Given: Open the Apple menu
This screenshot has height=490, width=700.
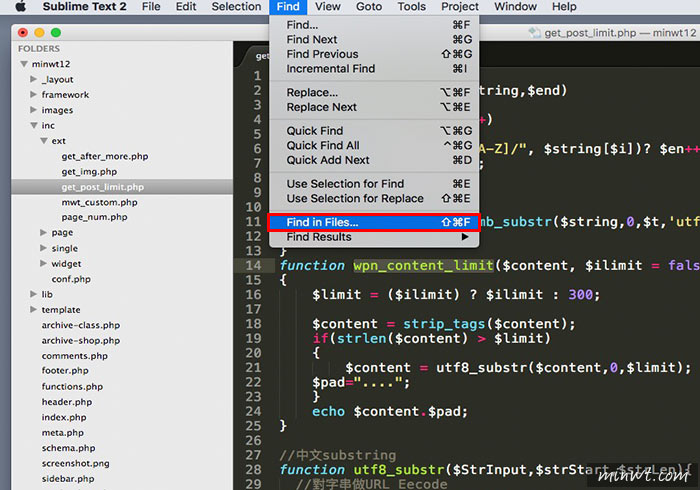Looking at the screenshot, I should point(21,6).
